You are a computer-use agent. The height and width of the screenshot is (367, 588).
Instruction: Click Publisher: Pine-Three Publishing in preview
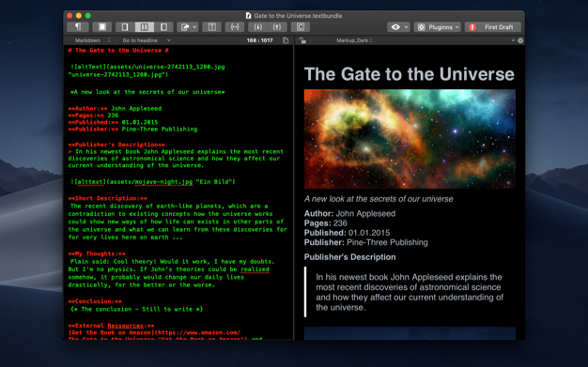click(365, 242)
